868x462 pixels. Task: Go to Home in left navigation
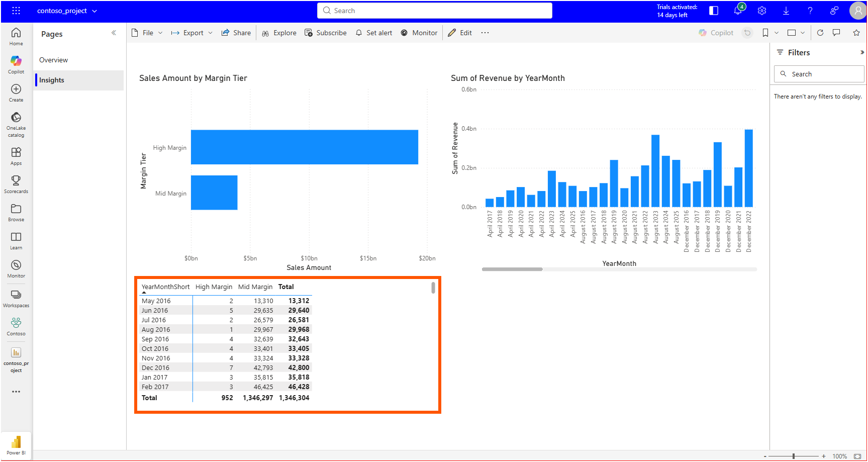coord(16,36)
